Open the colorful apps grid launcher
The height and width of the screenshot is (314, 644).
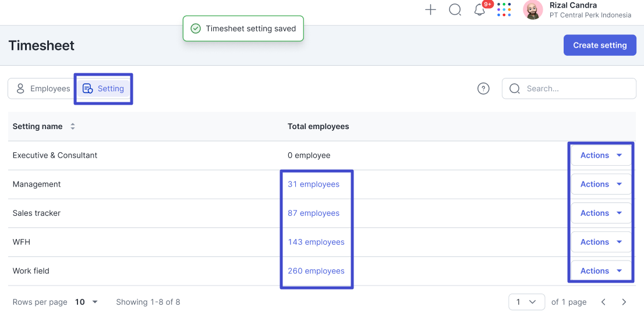click(504, 10)
